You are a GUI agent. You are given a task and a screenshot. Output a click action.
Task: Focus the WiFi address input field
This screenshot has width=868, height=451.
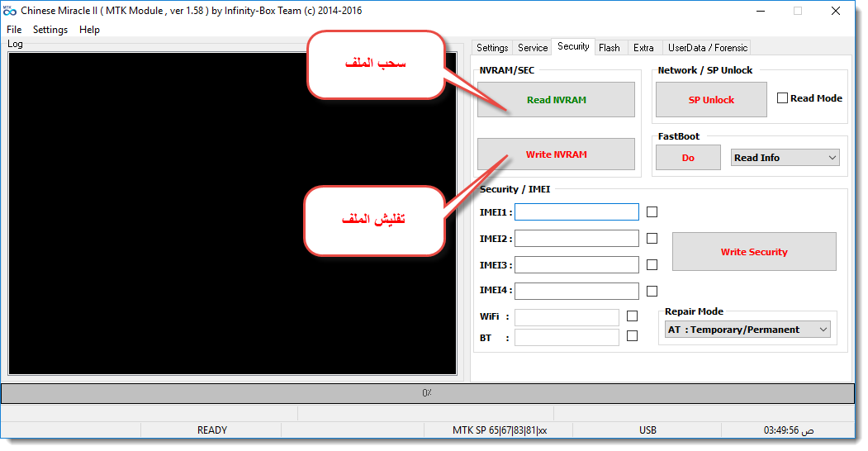click(567, 318)
